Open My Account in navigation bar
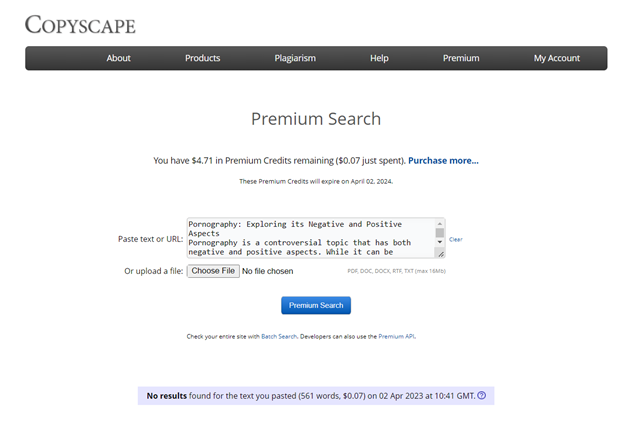Screen dimensions: 624x422 tap(556, 58)
